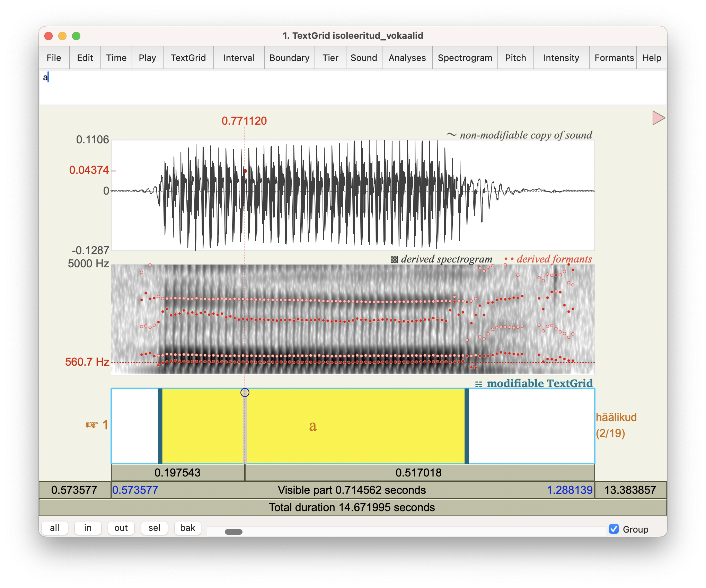Viewport: 706px width, 588px height.
Task: Click the 0.04374 amplitude readout
Action: pos(89,170)
